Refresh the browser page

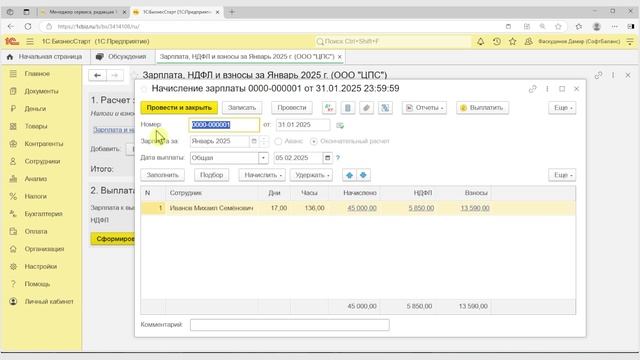(x=28, y=27)
